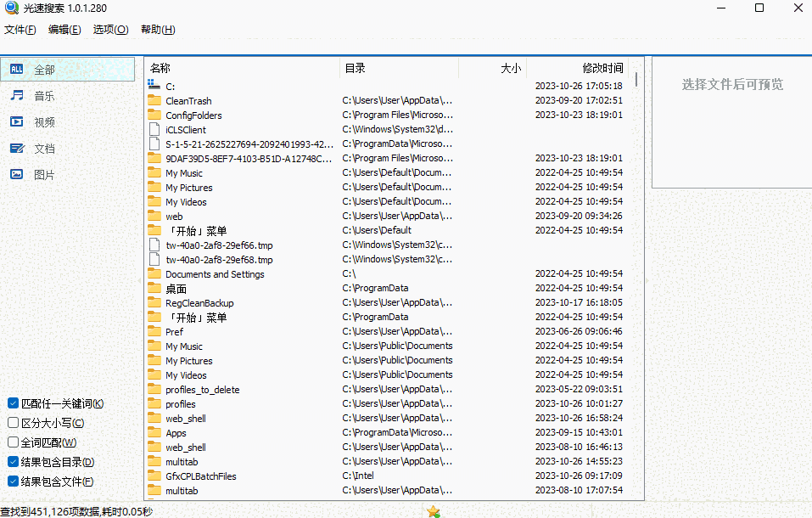812x518 pixels.
Task: Select the ALL category icon
Action: pos(17,70)
